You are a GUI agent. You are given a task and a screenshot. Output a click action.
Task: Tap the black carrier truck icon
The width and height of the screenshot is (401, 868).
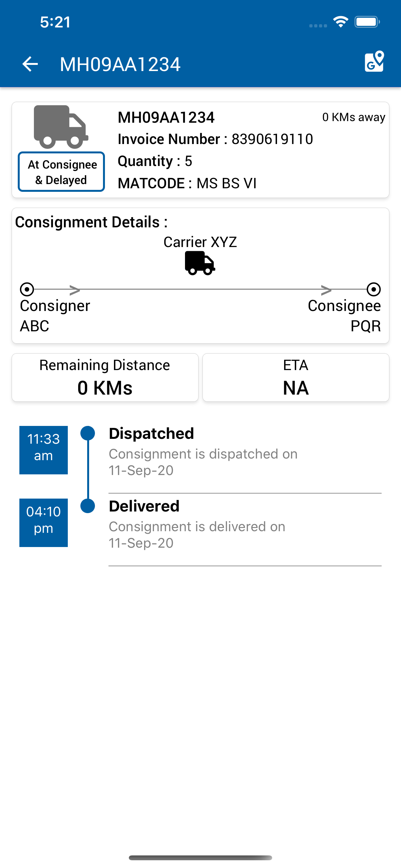pyautogui.click(x=200, y=263)
